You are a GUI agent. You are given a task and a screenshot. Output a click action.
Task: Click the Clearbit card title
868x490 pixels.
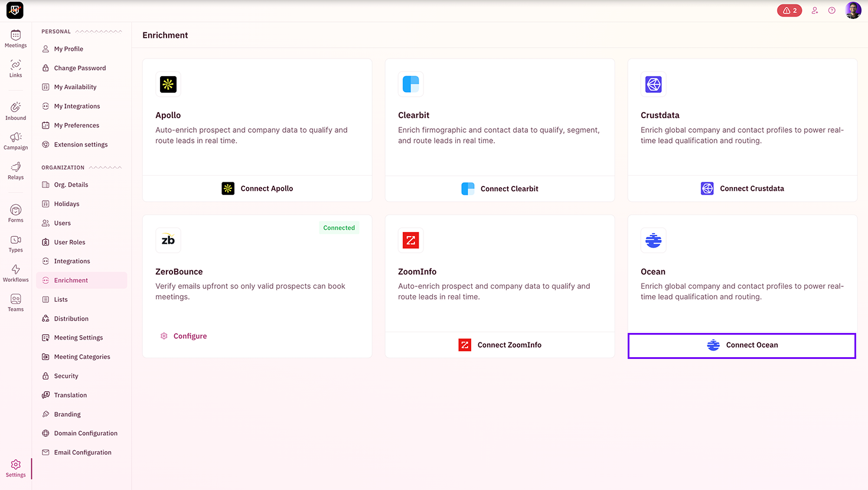pos(414,115)
